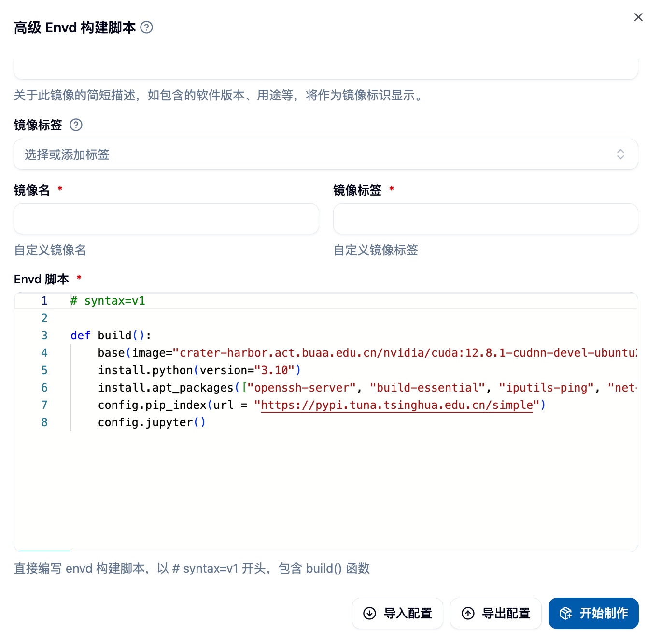Click help icon beside 高级 Envd 构建脚本 title
The width and height of the screenshot is (647, 644).
[146, 28]
